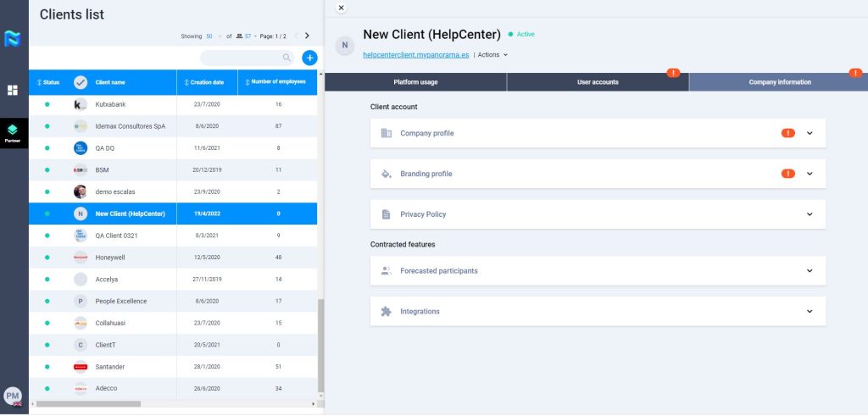Open the dashboard grid icon in sidebar
Viewport: 868px width, 416px height.
coord(14,90)
